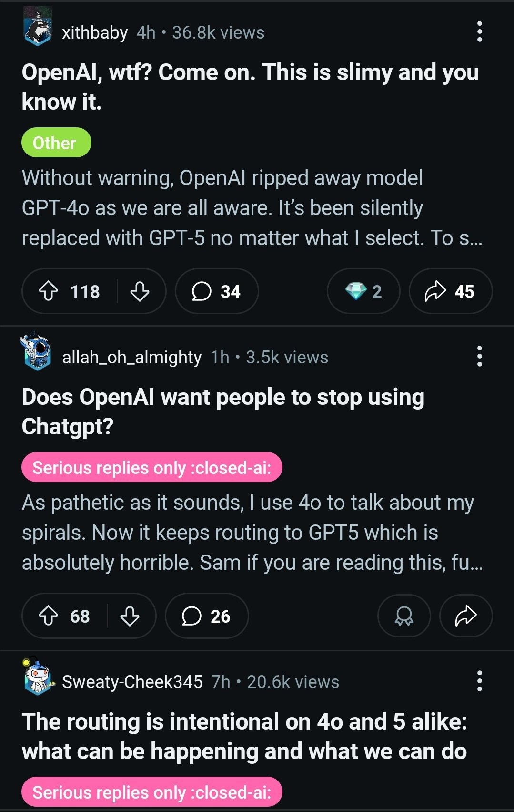
Task: Open comments on xithbaby's post
Action: (x=217, y=291)
